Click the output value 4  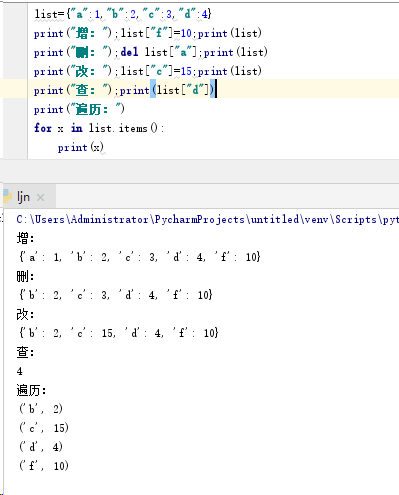click(20, 371)
